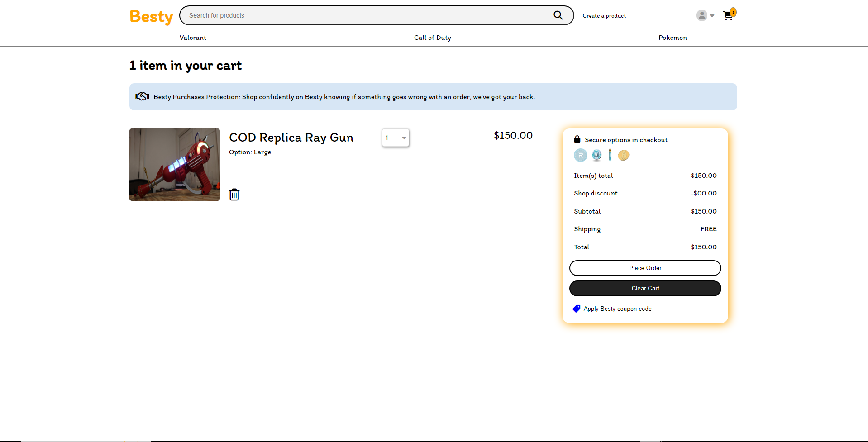The image size is (868, 442).
Task: Go to the Valorant category
Action: (193, 38)
